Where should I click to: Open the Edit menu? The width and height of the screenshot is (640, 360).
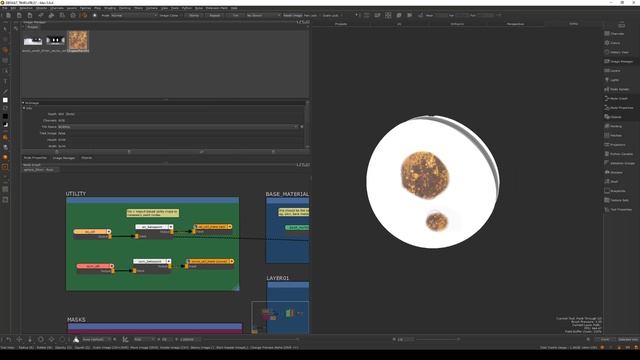click(x=13, y=8)
